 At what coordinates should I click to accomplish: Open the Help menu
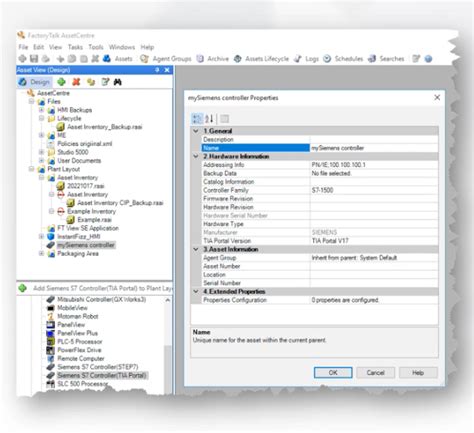click(x=147, y=47)
